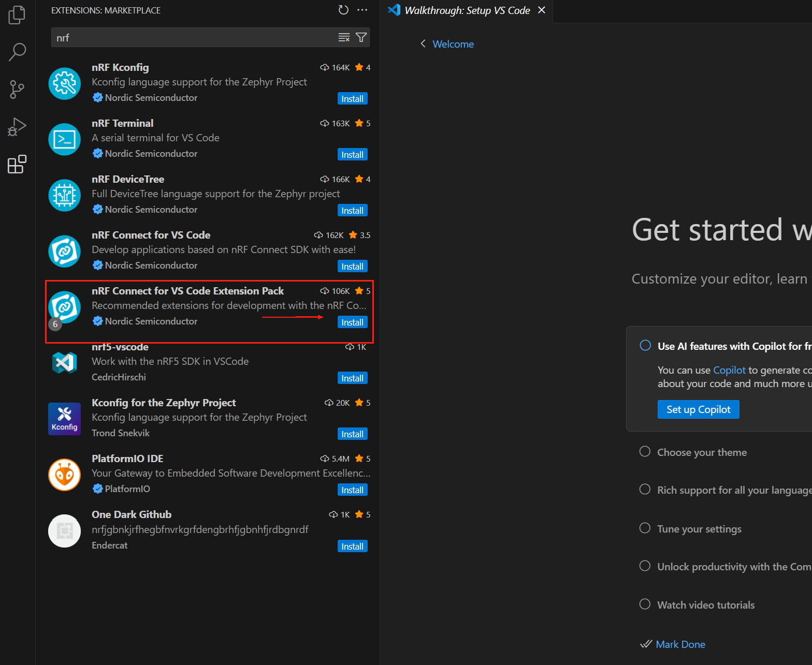Click the nrf5-vscode extension icon
The image size is (812, 665).
click(x=65, y=363)
